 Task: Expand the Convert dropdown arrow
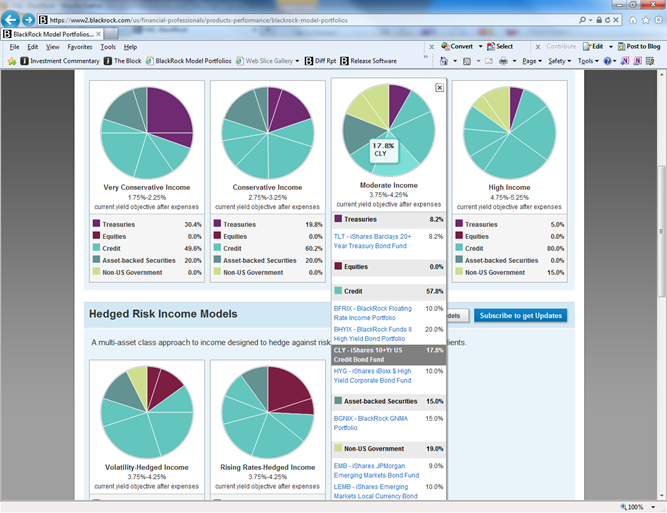[480, 46]
